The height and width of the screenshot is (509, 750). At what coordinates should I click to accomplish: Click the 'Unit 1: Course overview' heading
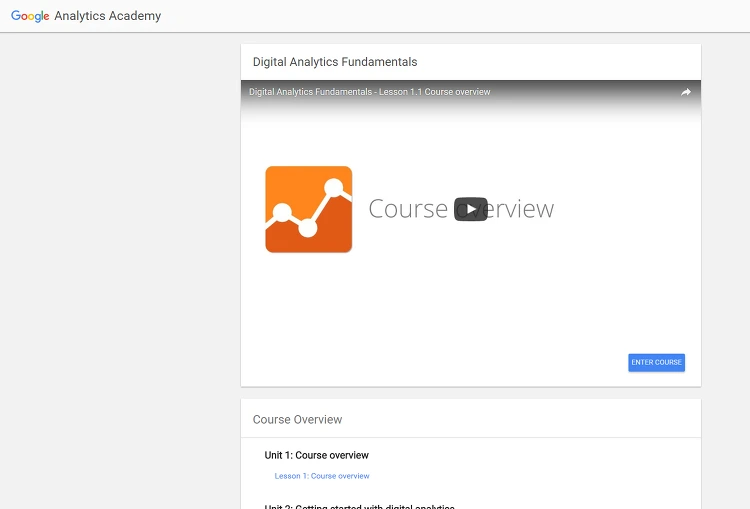pos(316,455)
